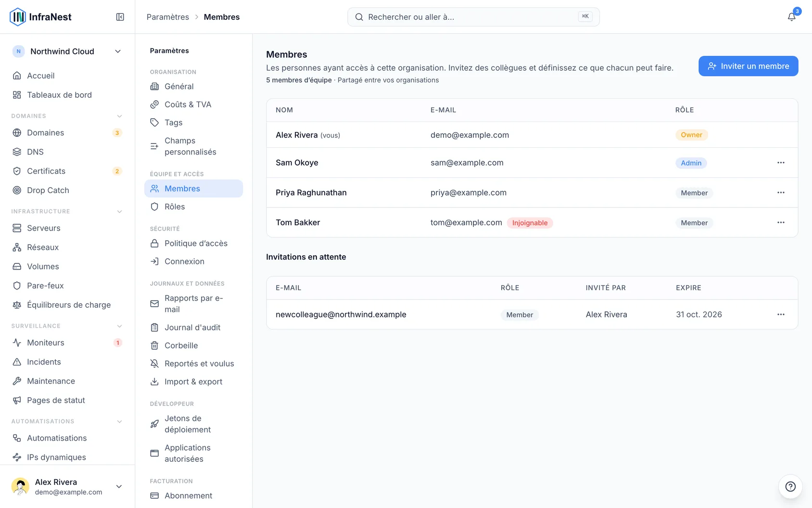Image resolution: width=812 pixels, height=508 pixels.
Task: Open Tableaux de bord in sidebar
Action: pos(67,95)
